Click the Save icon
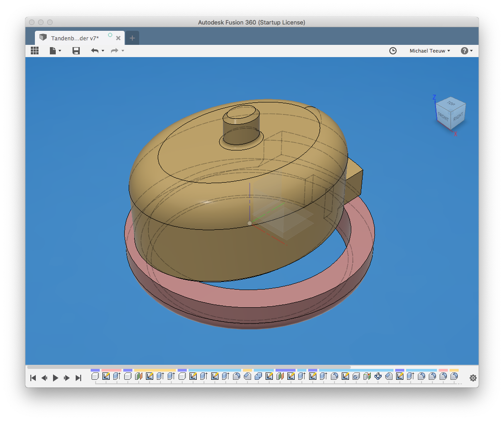504x421 pixels. (76, 51)
